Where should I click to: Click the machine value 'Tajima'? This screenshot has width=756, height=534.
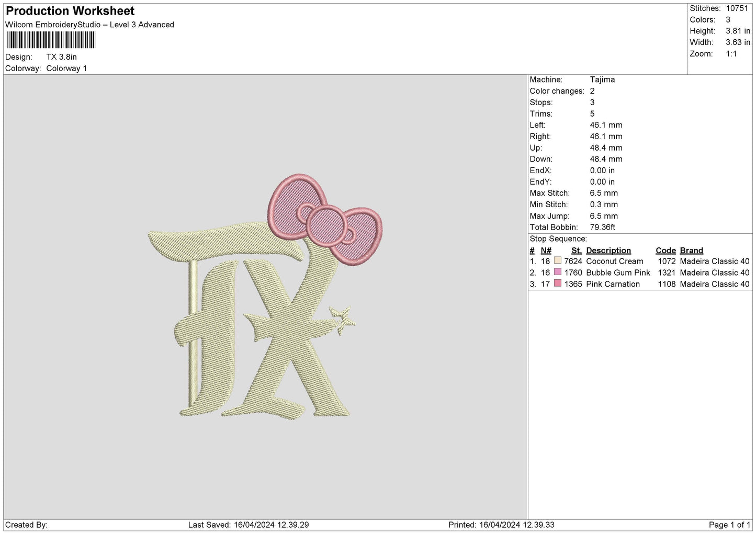[602, 79]
